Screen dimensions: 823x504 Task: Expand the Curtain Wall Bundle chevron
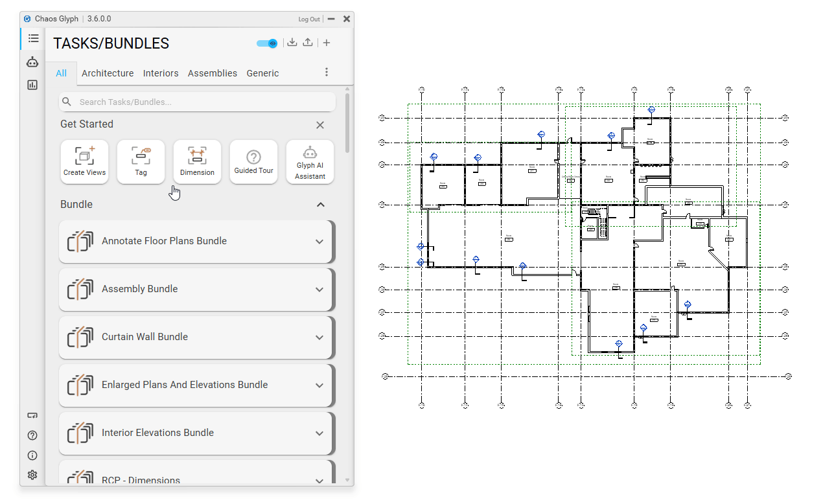[x=319, y=338]
